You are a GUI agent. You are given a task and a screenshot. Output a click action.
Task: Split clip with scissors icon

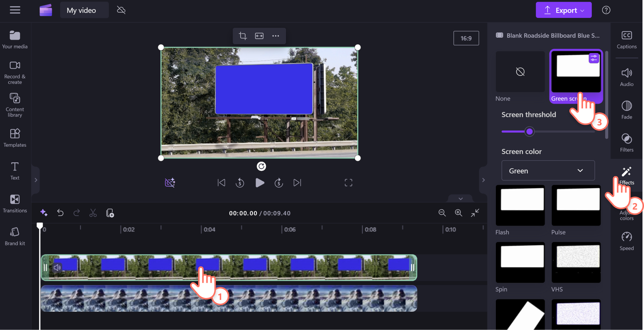tap(93, 213)
